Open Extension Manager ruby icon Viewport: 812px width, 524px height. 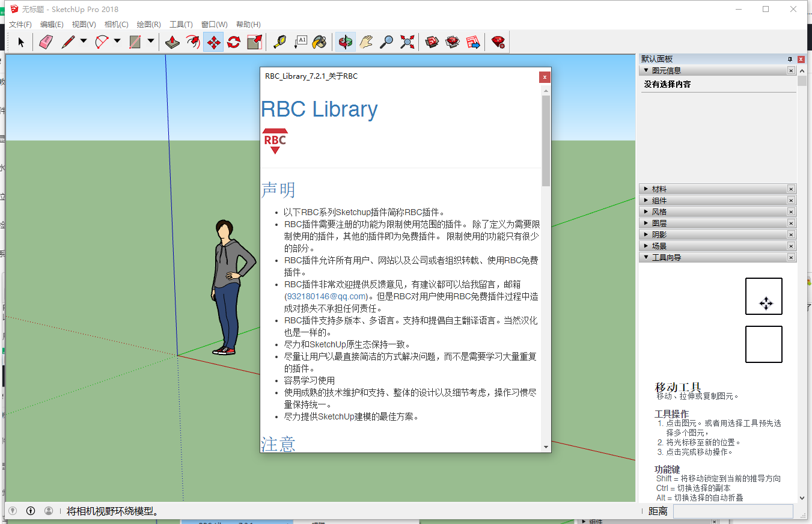click(498, 42)
